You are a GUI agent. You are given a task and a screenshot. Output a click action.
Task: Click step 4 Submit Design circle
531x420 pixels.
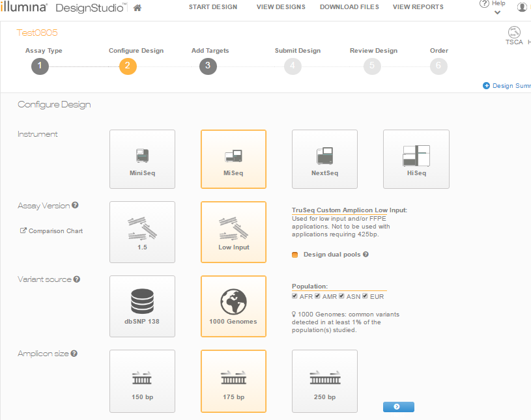pyautogui.click(x=293, y=66)
